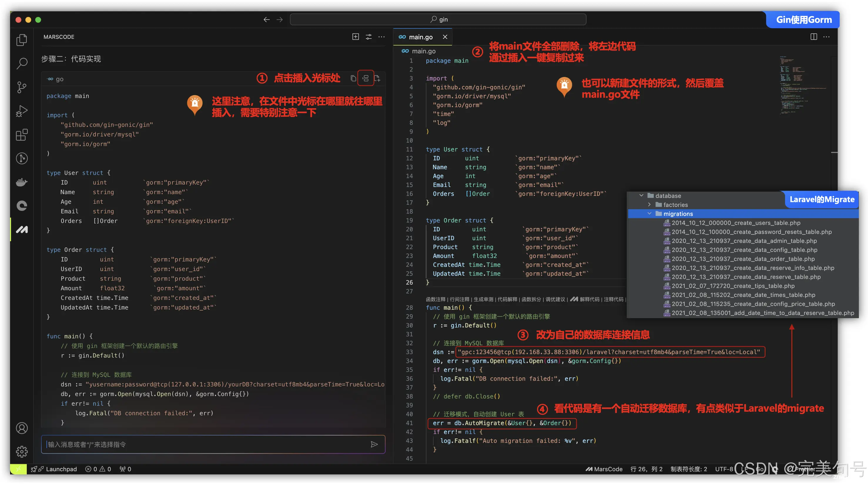Insert code block into new file
The image size is (868, 484).
pos(377,79)
